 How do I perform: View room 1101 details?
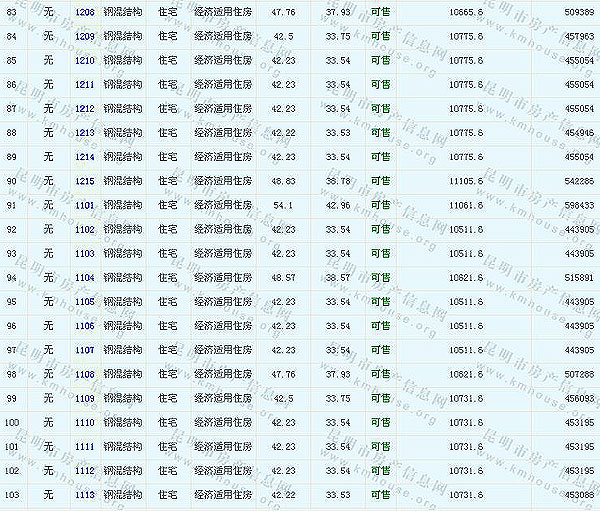click(x=85, y=205)
